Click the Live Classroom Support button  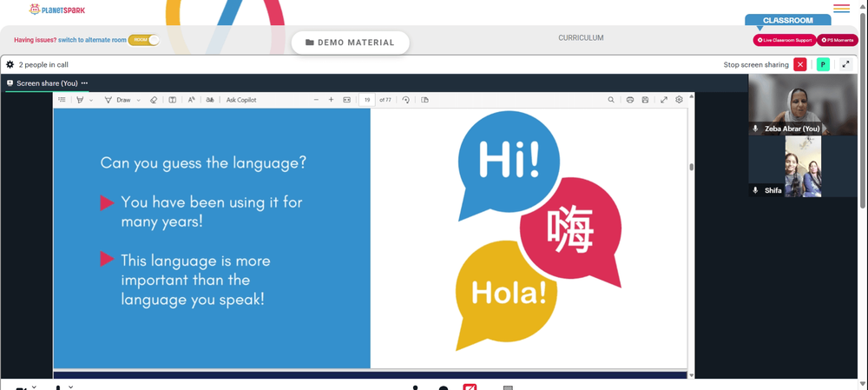[785, 40]
